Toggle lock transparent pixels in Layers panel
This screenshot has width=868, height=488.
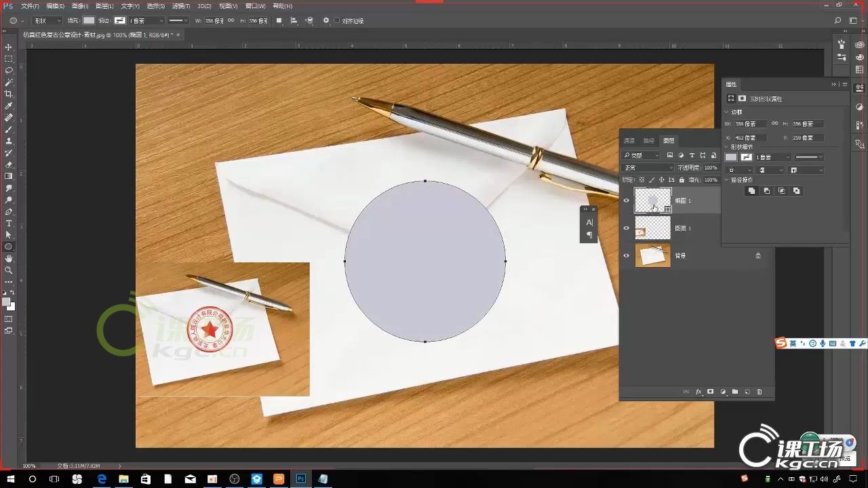pos(642,180)
